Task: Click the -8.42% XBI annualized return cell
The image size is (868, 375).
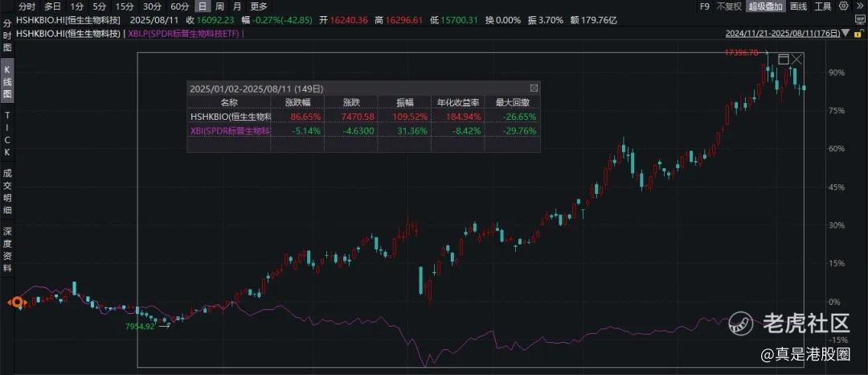Action: [x=465, y=130]
